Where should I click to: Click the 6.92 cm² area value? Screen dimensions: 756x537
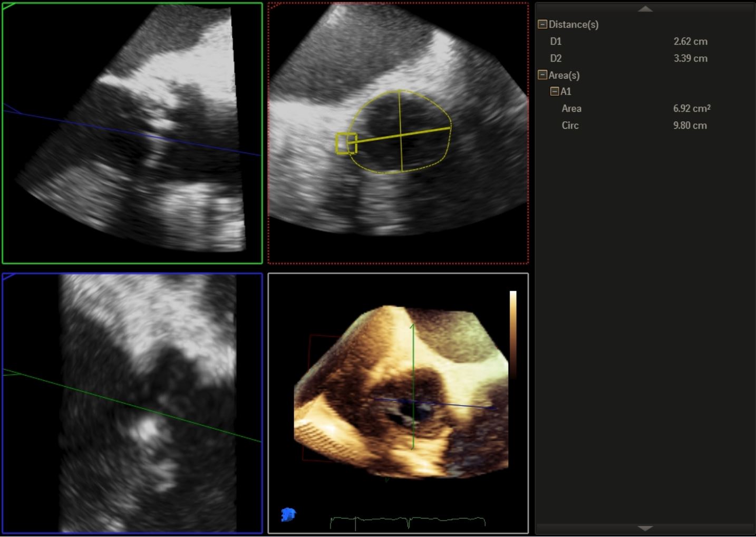[x=691, y=108]
